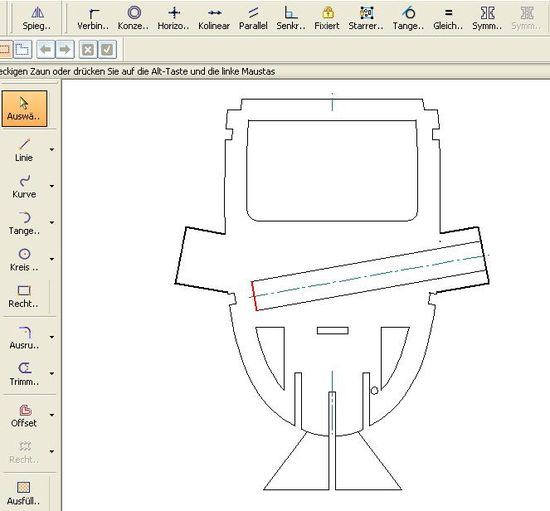Expand the Kreis tool dropdown arrow

coord(52,259)
